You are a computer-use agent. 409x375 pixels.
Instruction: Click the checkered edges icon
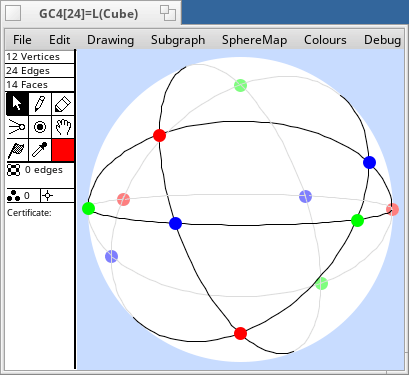[13, 170]
